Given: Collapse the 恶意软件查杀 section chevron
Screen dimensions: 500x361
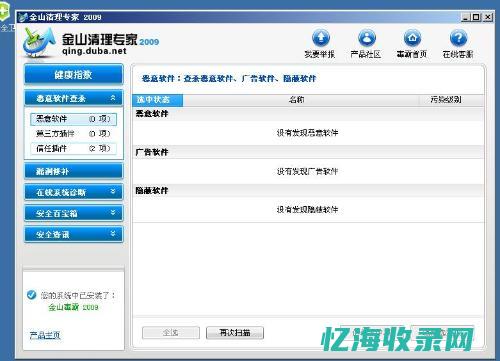Looking at the screenshot, I should (x=113, y=98).
